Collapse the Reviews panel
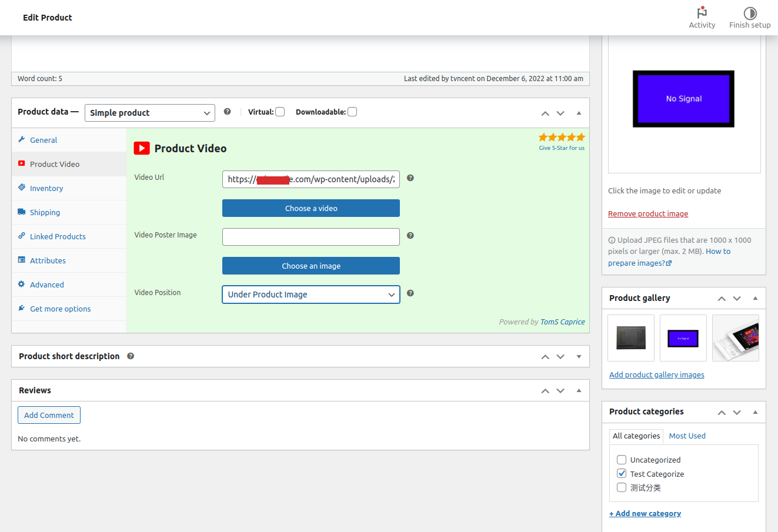The image size is (778, 532). point(579,391)
